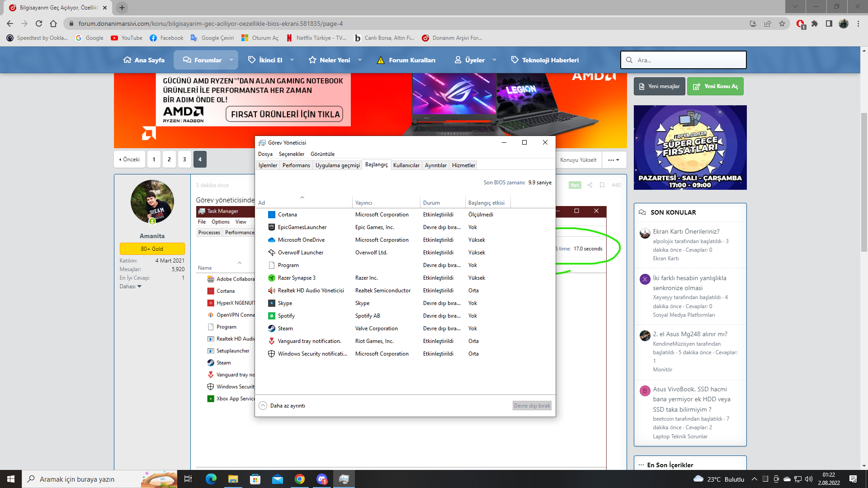
Task: Expand the Üyeler menu arrow
Action: (494, 60)
